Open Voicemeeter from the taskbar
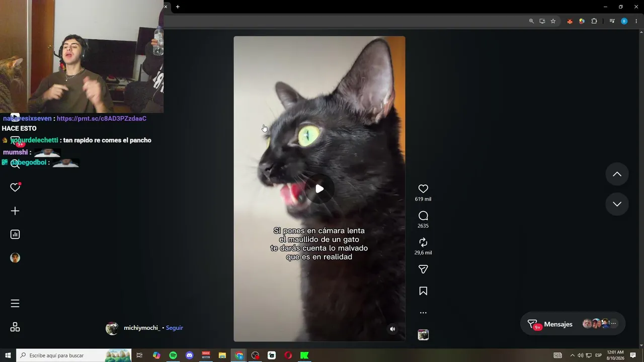Screen dimensions: 644x362 (x=206, y=355)
